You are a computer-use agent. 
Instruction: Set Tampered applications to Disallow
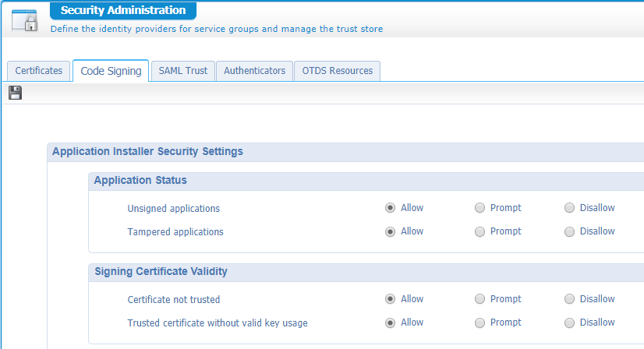point(569,231)
